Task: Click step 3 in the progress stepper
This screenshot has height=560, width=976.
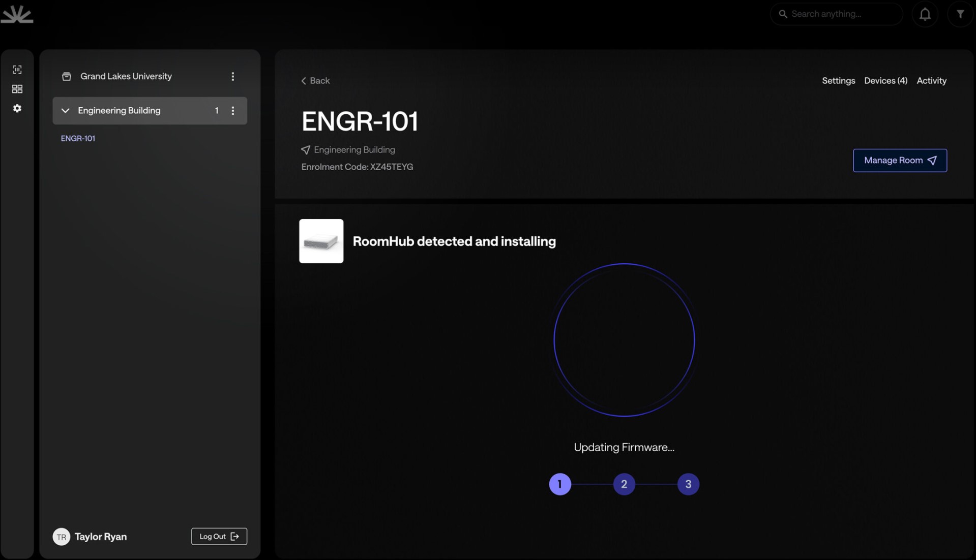Action: [688, 484]
